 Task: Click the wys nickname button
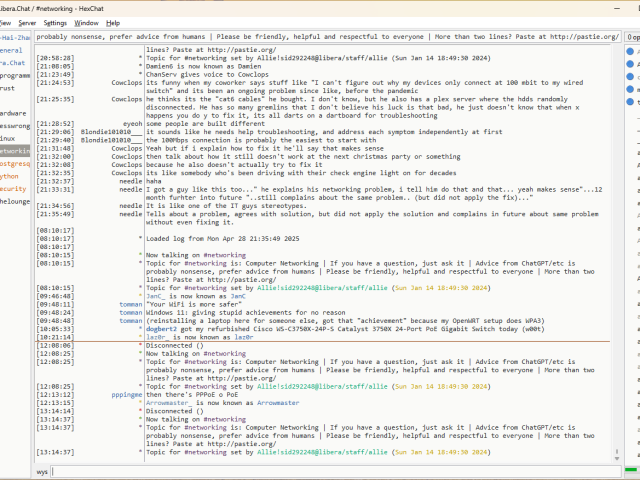point(42,470)
